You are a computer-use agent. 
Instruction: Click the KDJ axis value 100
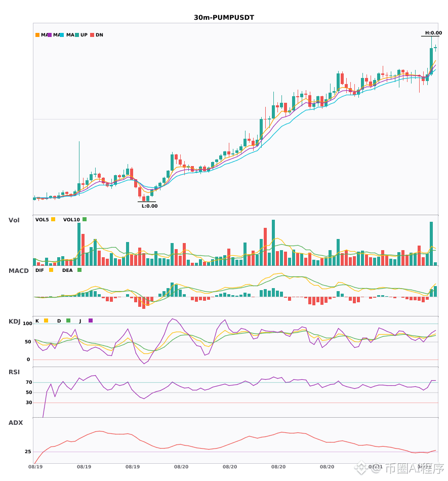pos(28,324)
